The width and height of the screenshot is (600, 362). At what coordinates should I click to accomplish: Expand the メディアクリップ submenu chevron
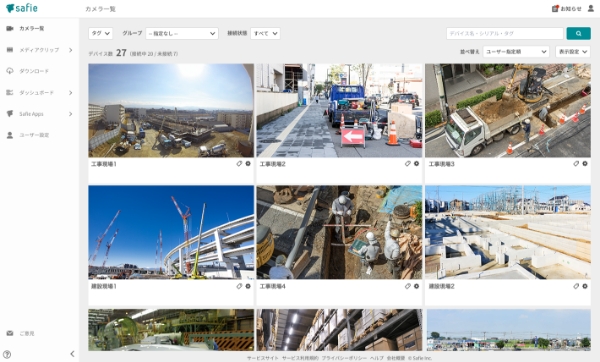click(x=71, y=50)
